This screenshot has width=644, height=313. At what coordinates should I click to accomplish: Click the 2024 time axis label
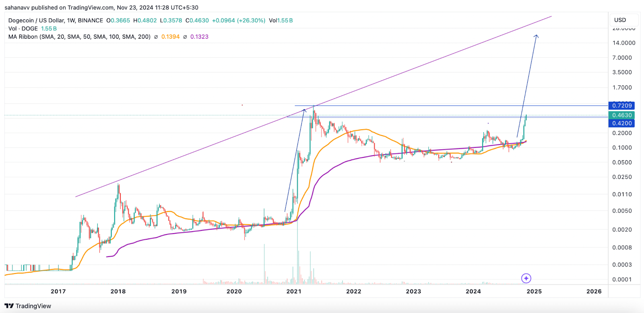pyautogui.click(x=473, y=291)
